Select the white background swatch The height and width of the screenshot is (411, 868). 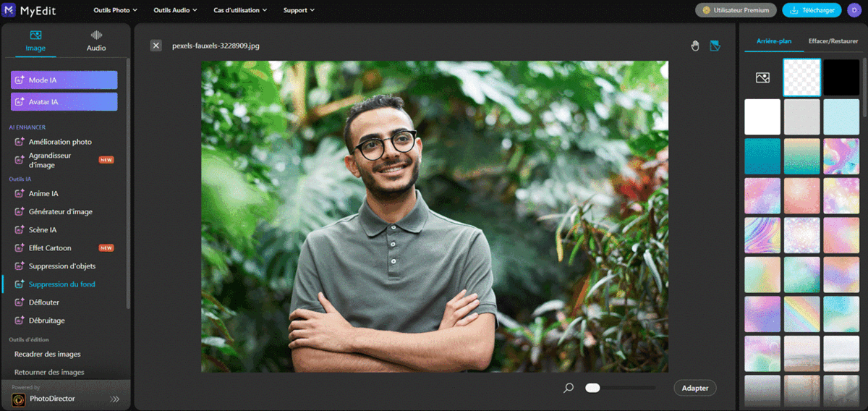tap(762, 117)
